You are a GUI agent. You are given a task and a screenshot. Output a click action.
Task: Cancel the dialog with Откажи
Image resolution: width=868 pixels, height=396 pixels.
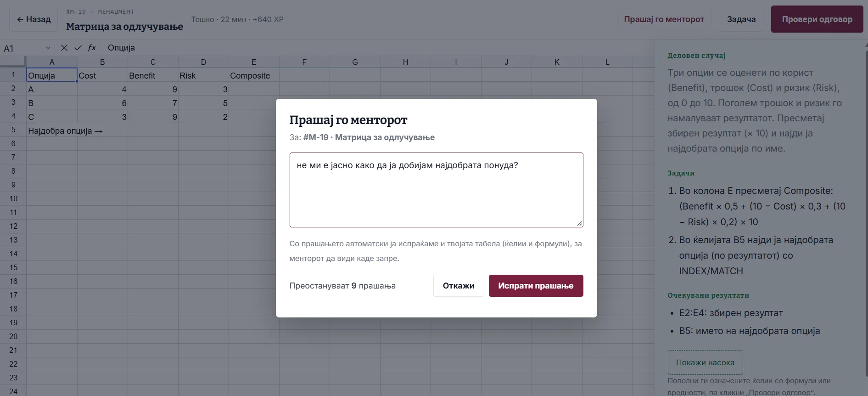coord(459,286)
